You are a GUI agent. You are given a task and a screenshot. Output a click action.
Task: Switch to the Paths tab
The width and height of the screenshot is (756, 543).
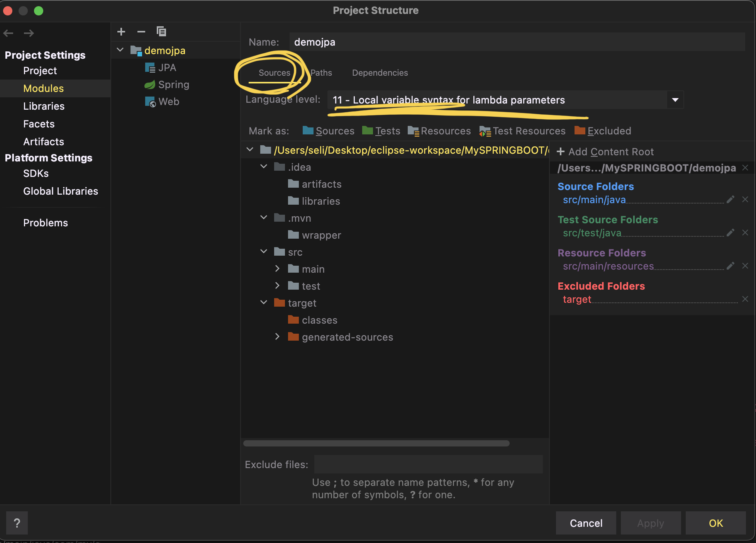coord(321,73)
